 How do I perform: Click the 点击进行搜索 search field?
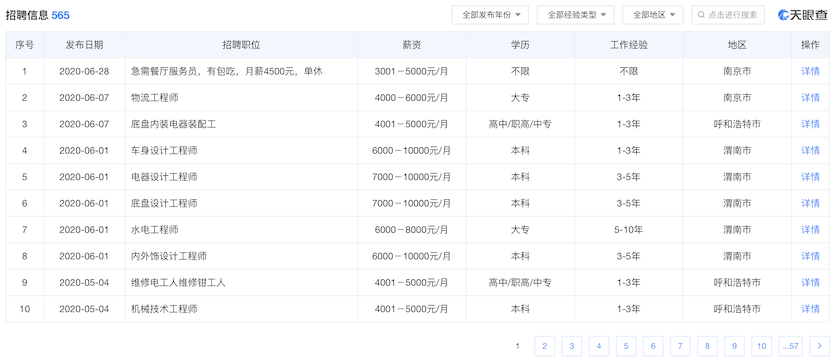pos(728,15)
